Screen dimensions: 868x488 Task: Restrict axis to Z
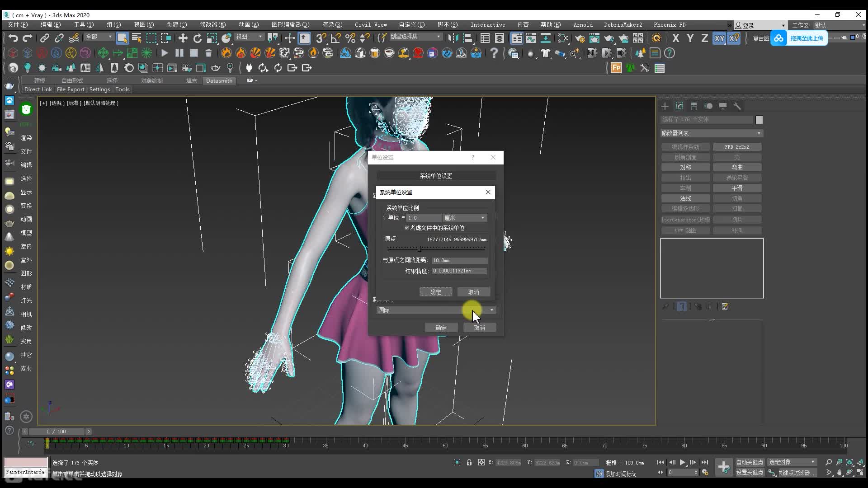point(704,38)
